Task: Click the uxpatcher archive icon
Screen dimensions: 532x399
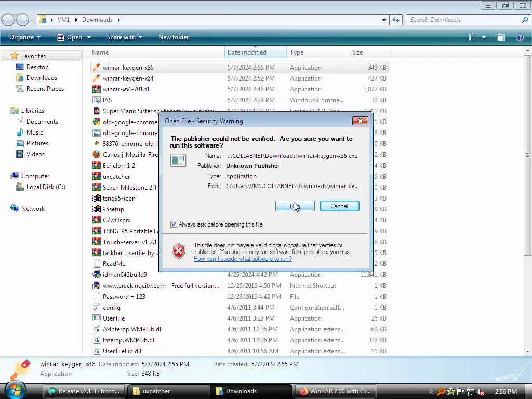Action: click(97, 177)
